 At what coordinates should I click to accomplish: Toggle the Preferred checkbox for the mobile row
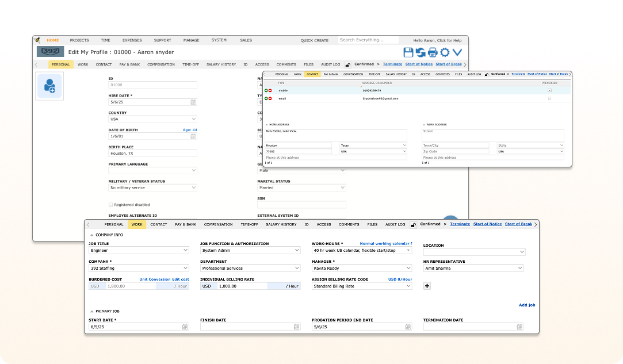coord(549,90)
